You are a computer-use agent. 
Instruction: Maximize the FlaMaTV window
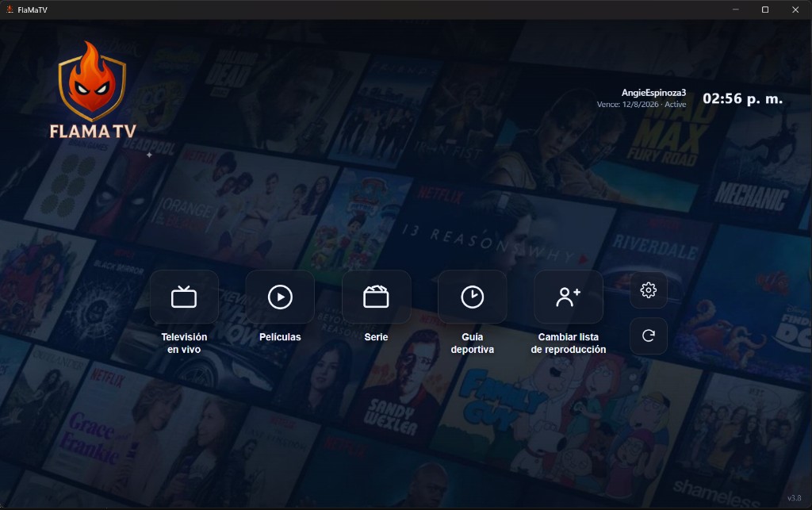(x=765, y=10)
